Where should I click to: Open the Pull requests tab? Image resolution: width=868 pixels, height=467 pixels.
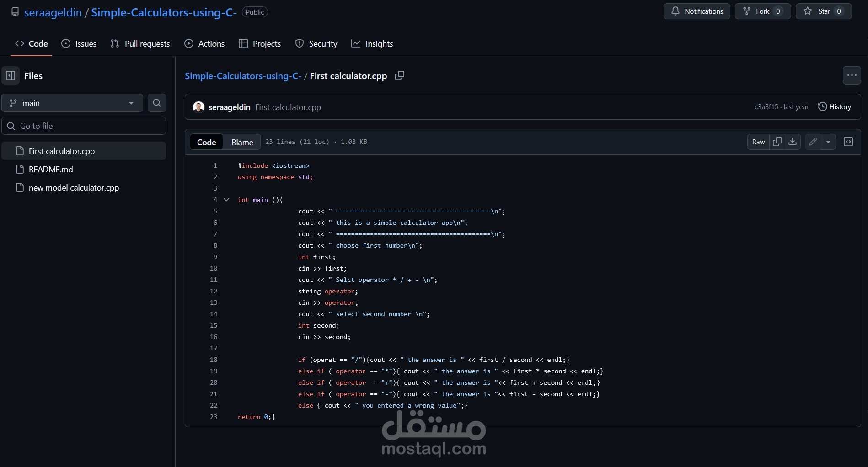click(x=140, y=44)
